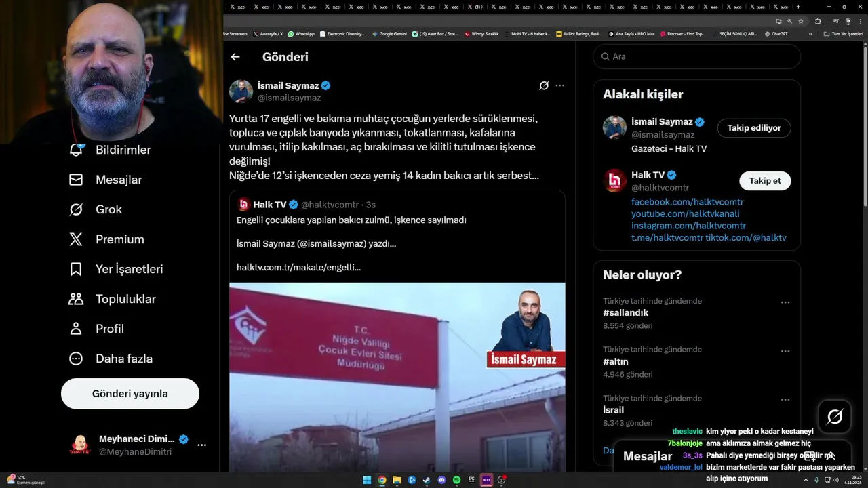Open youtube.com/halktvkanali link
This screenshot has height=488, width=868.
(686, 213)
